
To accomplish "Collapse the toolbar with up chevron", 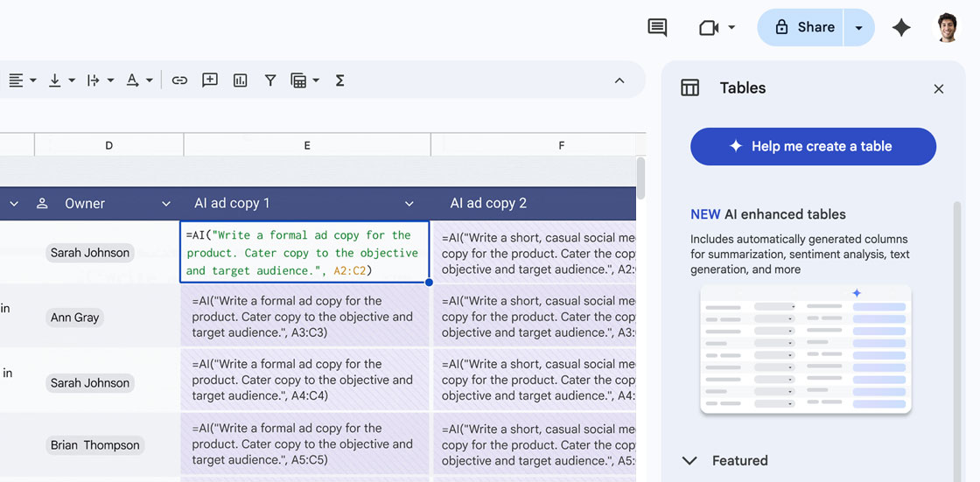I will [x=619, y=80].
